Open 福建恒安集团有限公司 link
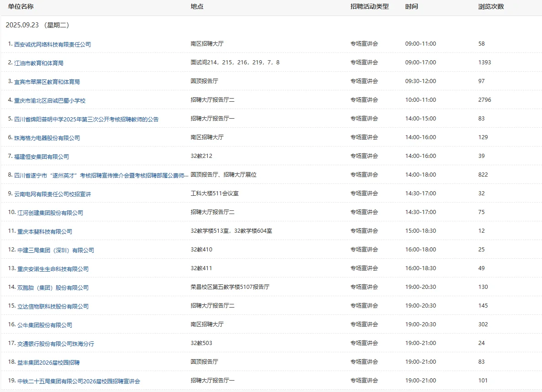This screenshot has height=392, width=542. click(42, 157)
